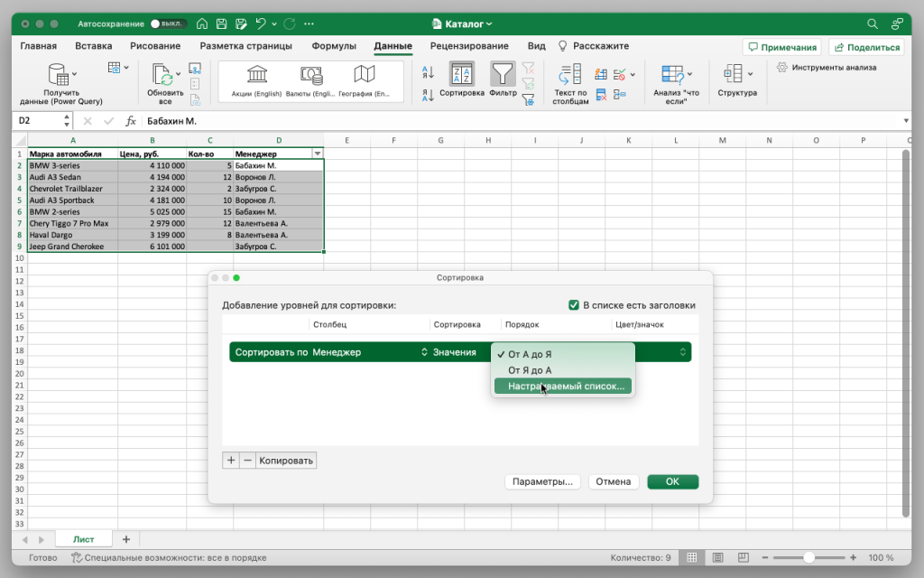Image resolution: width=924 pixels, height=578 pixels.
Task: Click the share/collaboration people icon in title bar
Action: (x=897, y=23)
